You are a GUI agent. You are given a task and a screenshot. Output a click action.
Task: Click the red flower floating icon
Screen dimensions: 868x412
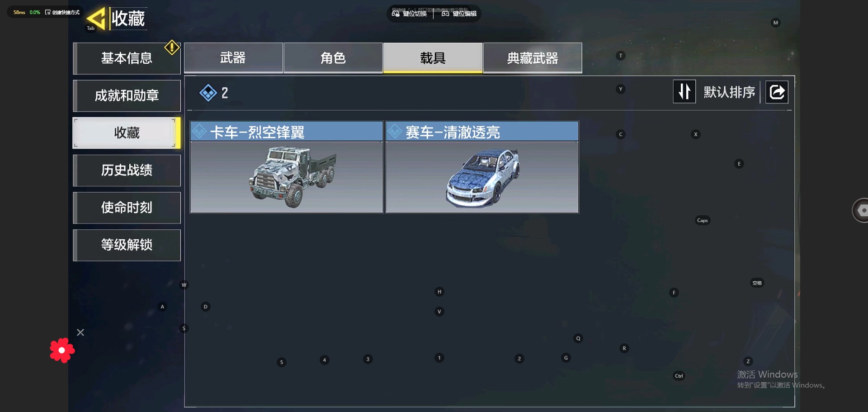pyautogui.click(x=62, y=350)
